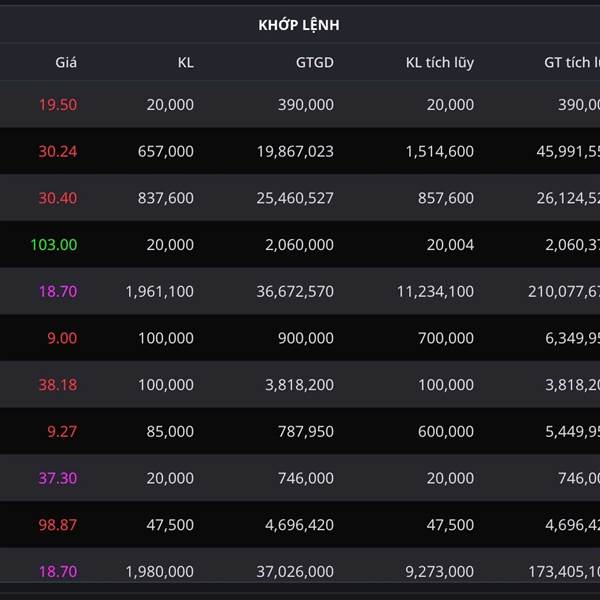Image resolution: width=600 pixels, height=600 pixels.
Task: Click the price cell 9.00
Action: (62, 338)
